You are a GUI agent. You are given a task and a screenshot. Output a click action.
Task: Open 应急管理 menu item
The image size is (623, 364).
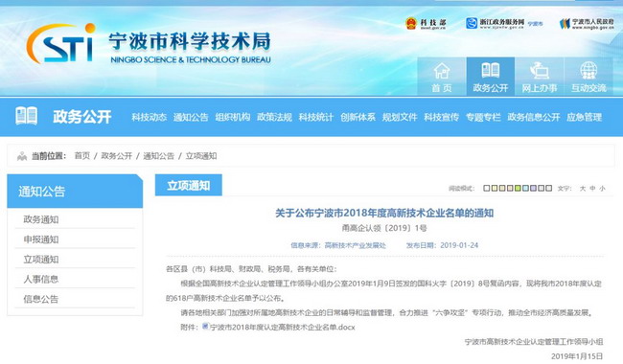click(x=584, y=117)
